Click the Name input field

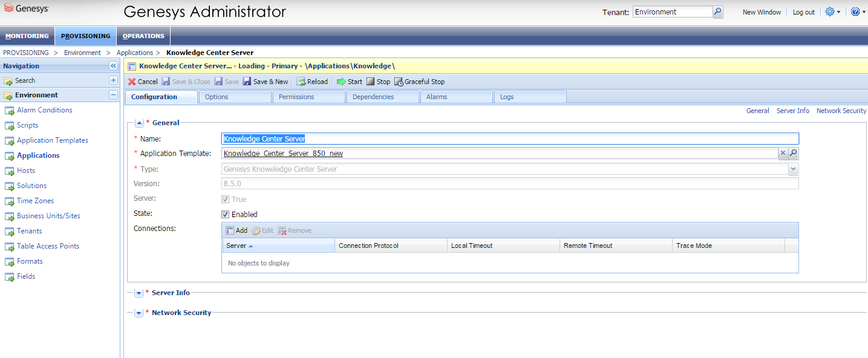511,138
